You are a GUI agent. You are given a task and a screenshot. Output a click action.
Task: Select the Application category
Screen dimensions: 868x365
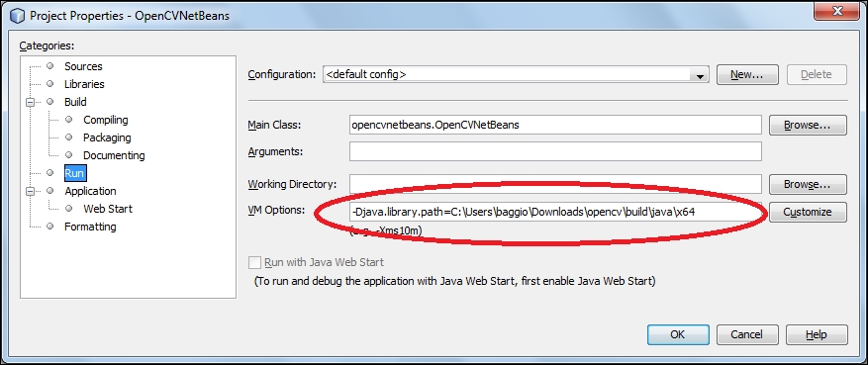click(90, 191)
